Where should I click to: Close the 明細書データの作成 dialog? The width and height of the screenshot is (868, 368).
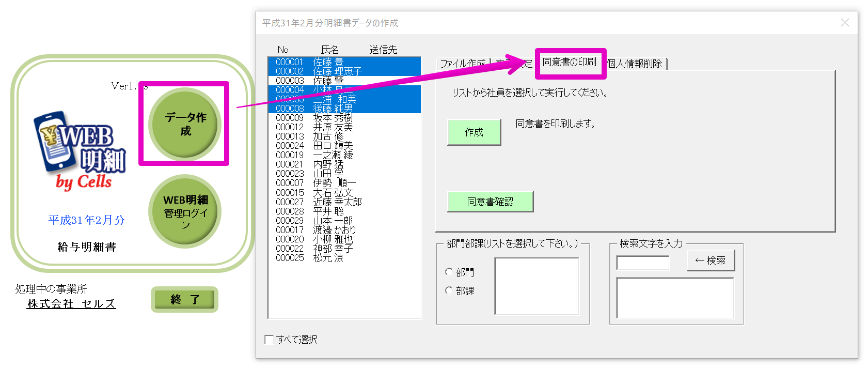[x=845, y=23]
